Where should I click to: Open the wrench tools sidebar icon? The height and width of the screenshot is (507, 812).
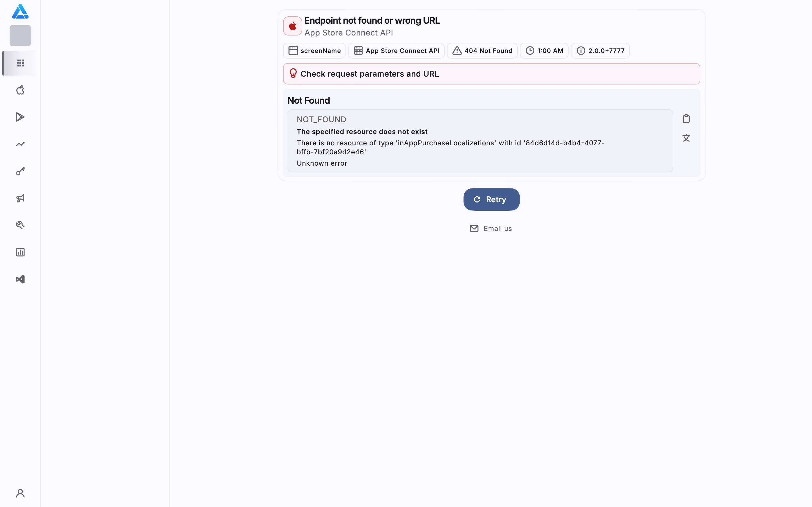(x=20, y=225)
